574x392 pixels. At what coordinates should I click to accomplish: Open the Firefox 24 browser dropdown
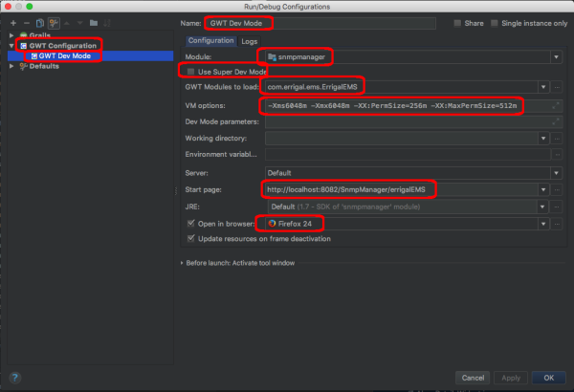(x=544, y=223)
